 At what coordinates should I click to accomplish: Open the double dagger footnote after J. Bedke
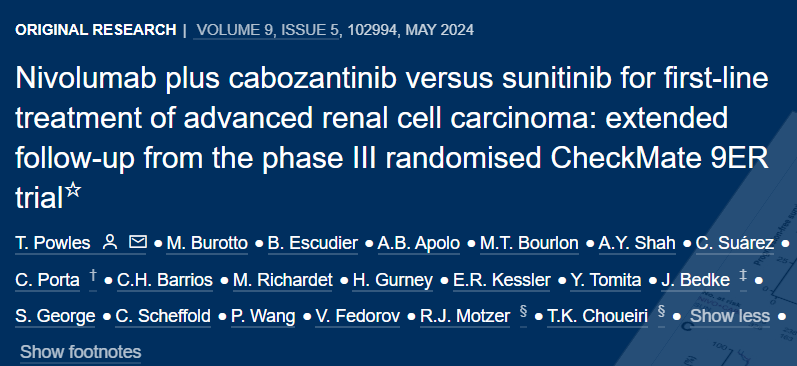[743, 276]
